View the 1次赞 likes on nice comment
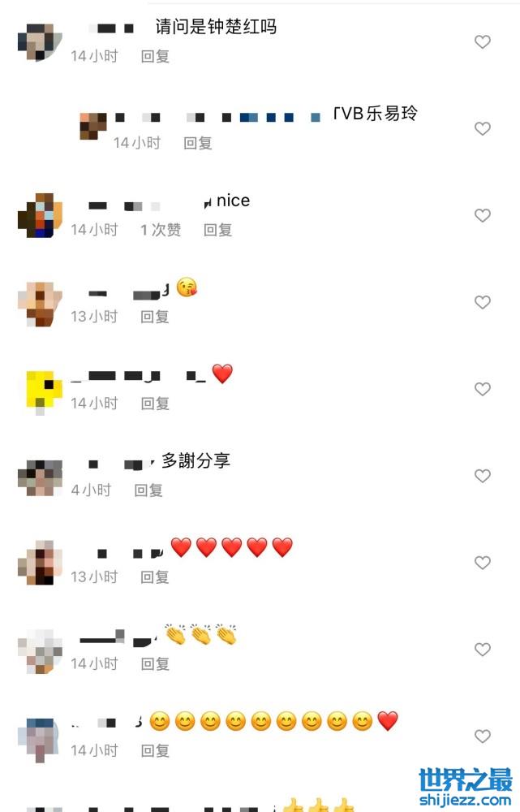Screen dimensions: 520x812 click(x=161, y=230)
